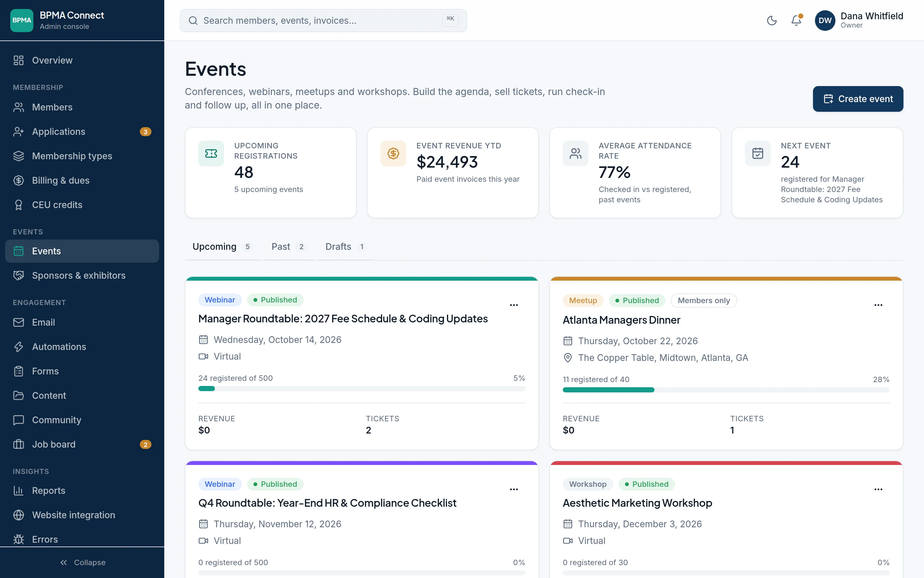924x578 pixels.
Task: Click the Members only badge
Action: [703, 301]
